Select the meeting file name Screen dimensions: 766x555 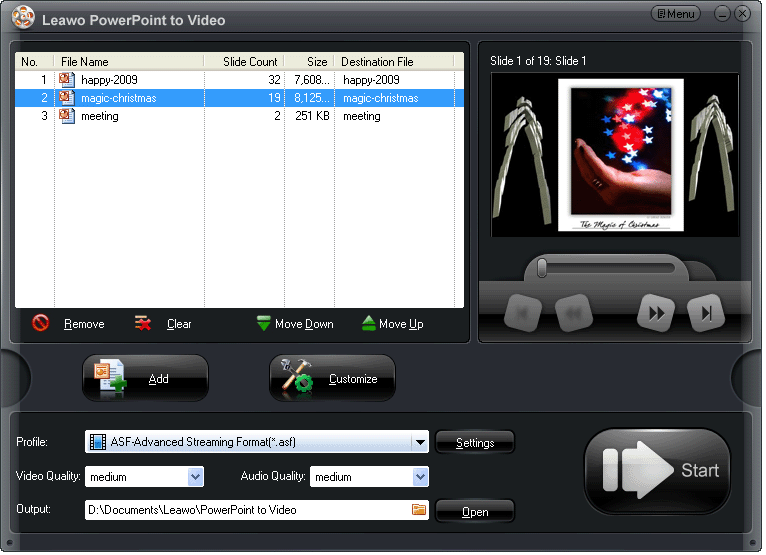click(x=100, y=116)
